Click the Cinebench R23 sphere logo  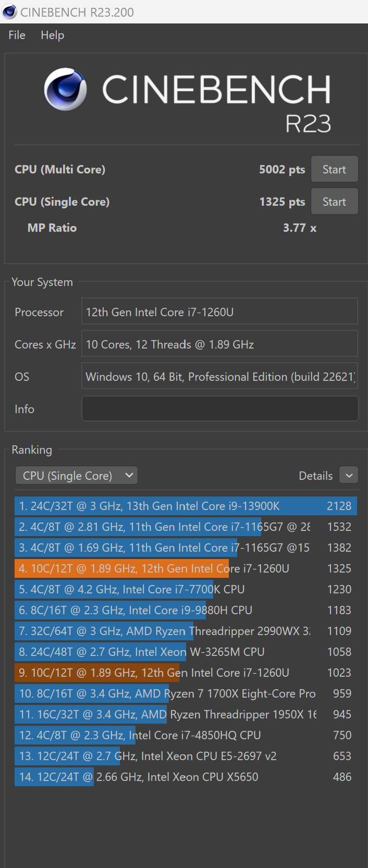tap(65, 89)
